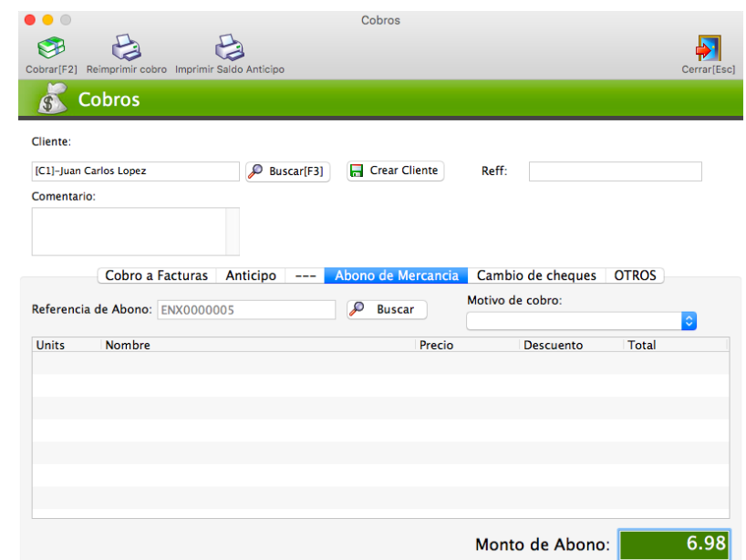Click the Monto de Abono field showing 6.98

675,544
